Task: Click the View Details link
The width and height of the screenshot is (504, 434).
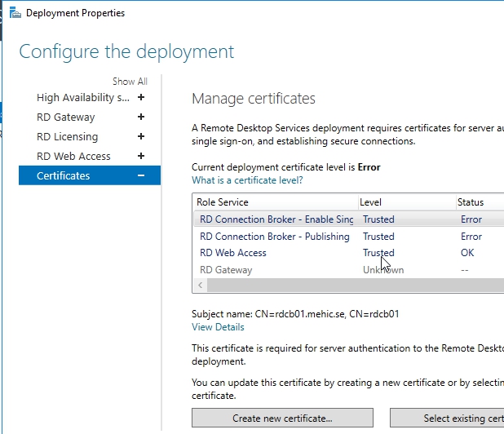Action: point(218,327)
